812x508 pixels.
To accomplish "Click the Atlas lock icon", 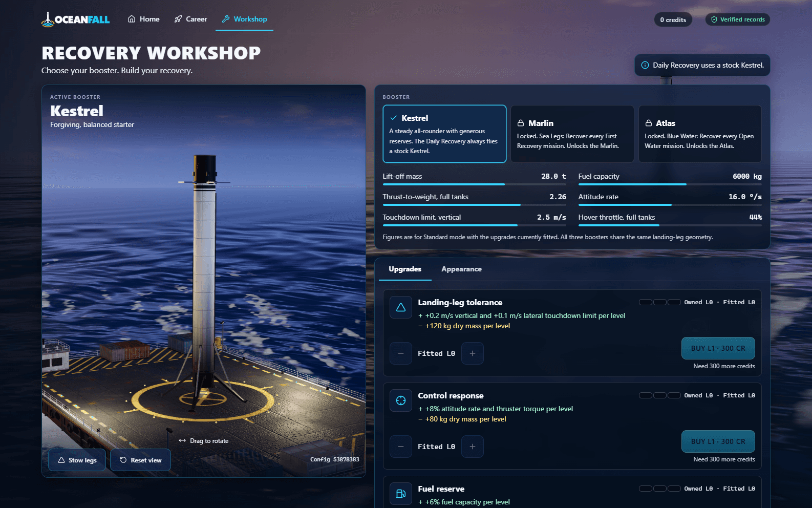I will [649, 123].
